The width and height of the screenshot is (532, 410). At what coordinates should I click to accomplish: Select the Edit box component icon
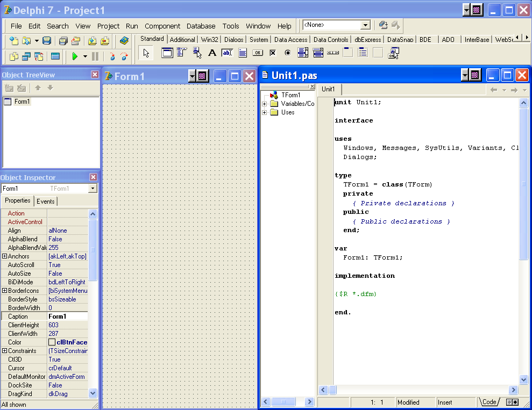pyautogui.click(x=227, y=53)
